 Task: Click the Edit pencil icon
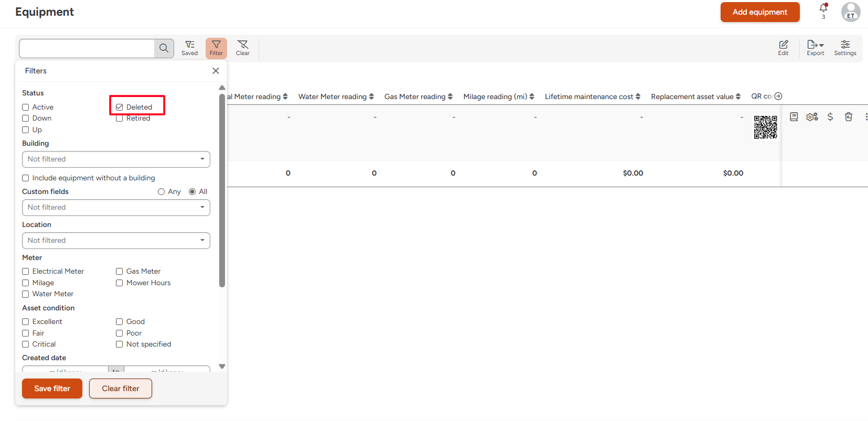pyautogui.click(x=783, y=48)
